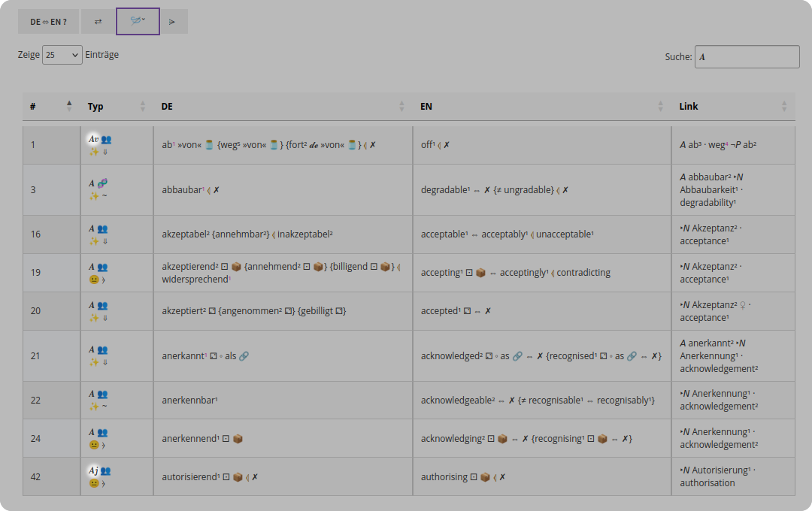Click the sparkles icon in row 16
This screenshot has height=511, width=812.
pos(94,241)
